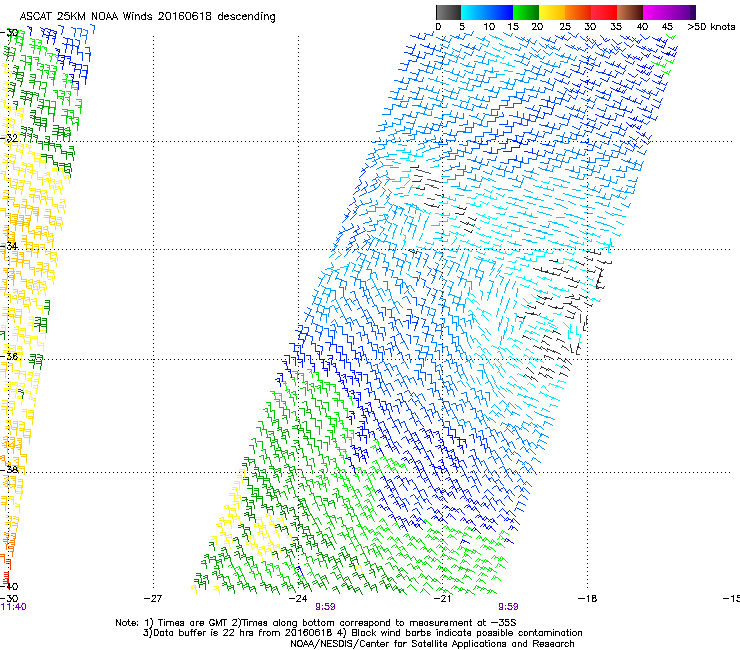Click the longitude label '-27'
Image resolution: width=740 pixels, height=650 pixels.
pyautogui.click(x=153, y=599)
